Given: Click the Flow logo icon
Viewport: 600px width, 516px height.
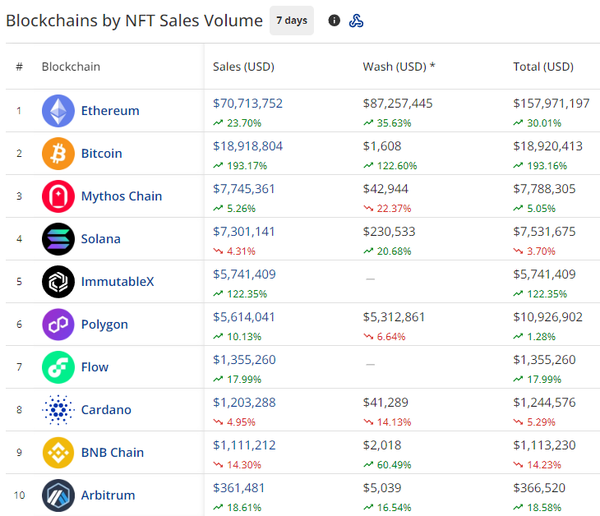Looking at the screenshot, I should coord(58,367).
